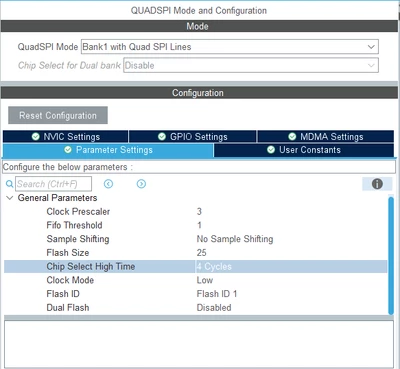Screen dimensions: 400x369
Task: Open Chip Select for Dual bank dropdown
Action: [251, 65]
